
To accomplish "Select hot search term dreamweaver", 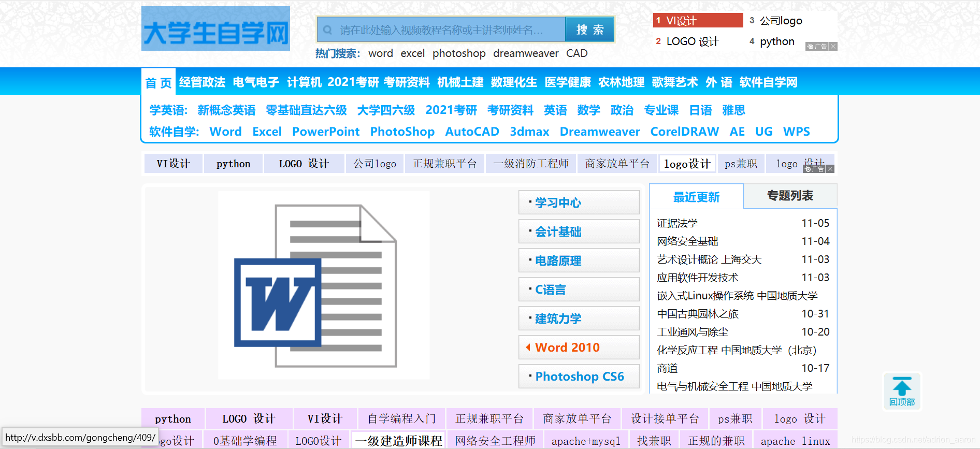I will click(526, 53).
